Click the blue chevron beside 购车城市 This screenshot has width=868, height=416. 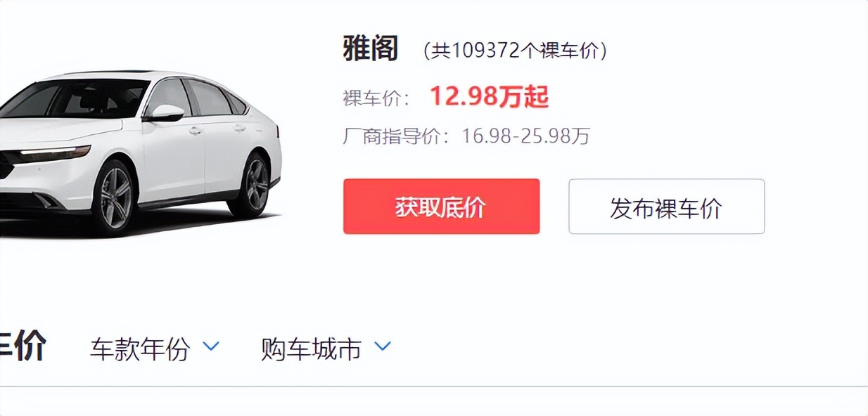point(382,346)
